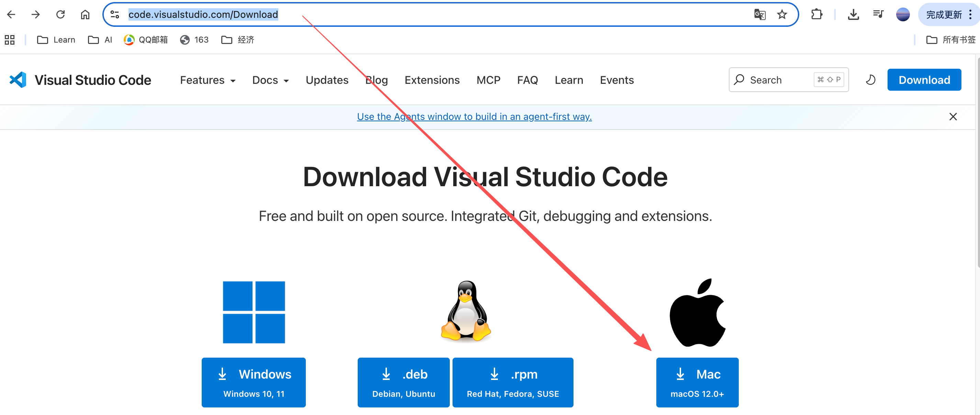
Task: Go forward with the browser arrow
Action: point(36,14)
